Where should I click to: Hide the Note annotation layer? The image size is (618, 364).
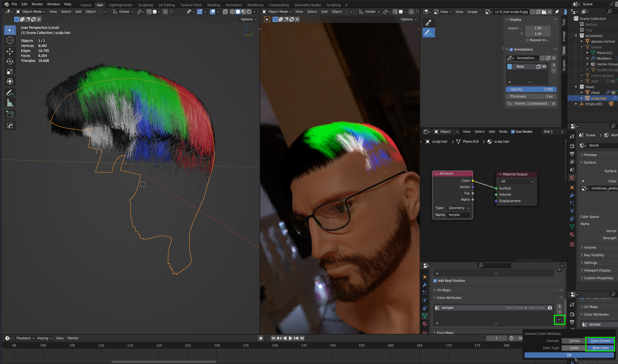(x=544, y=67)
